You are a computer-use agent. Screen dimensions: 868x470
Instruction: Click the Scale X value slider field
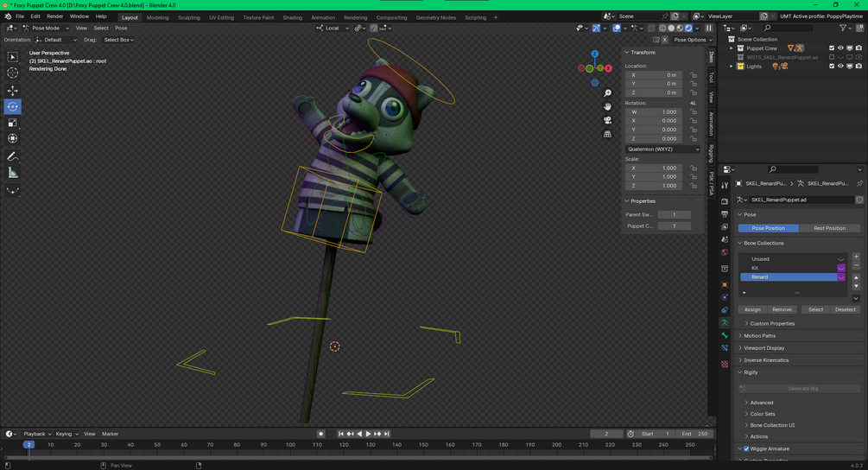(x=657, y=168)
